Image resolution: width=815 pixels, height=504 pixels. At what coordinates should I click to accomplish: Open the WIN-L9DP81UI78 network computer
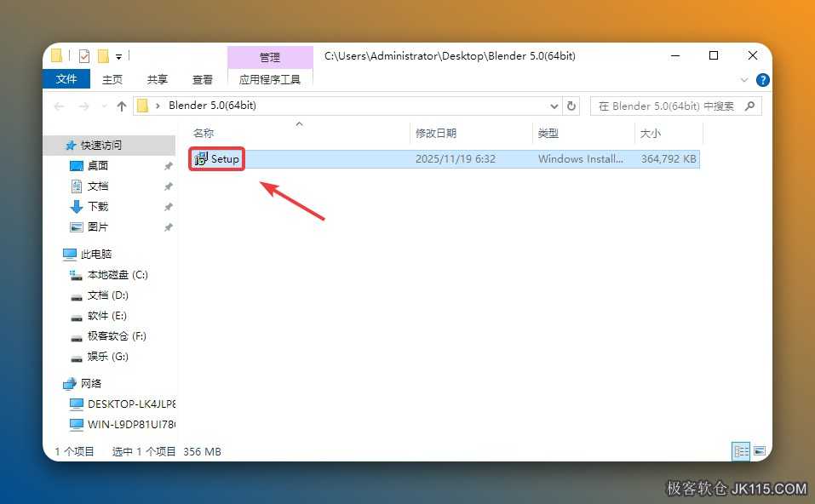coord(131,425)
